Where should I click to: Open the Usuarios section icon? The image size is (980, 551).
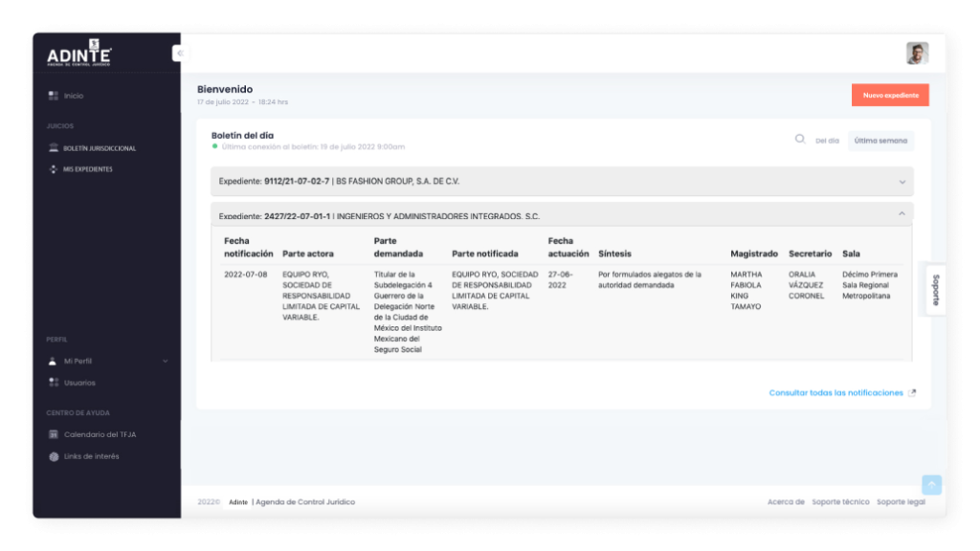pyautogui.click(x=52, y=382)
